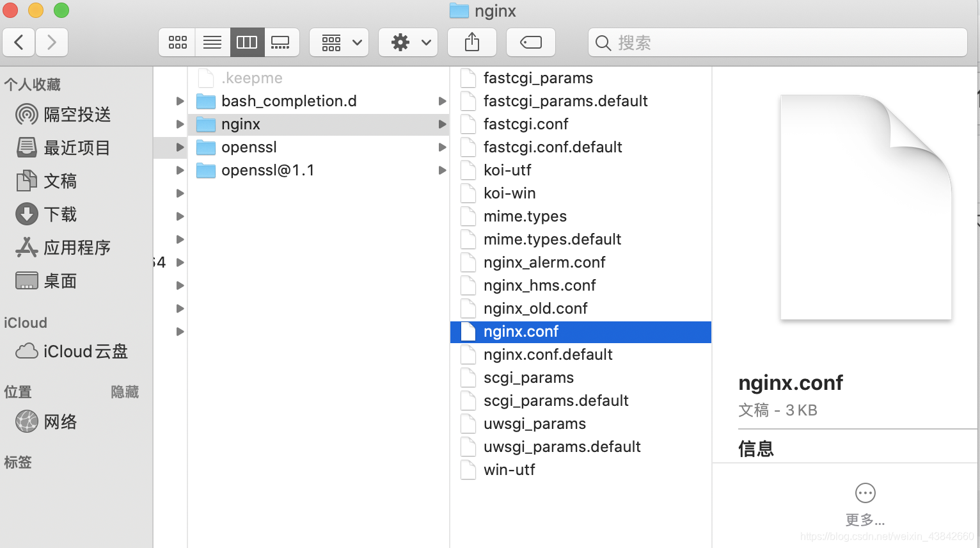This screenshot has height=548, width=980.
Task: Expand arrow on right of nginx folder
Action: (x=442, y=124)
